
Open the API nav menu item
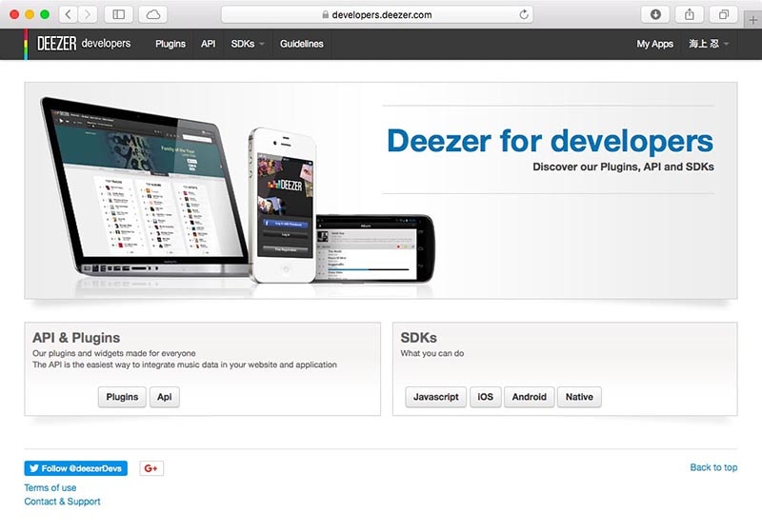coord(208,44)
